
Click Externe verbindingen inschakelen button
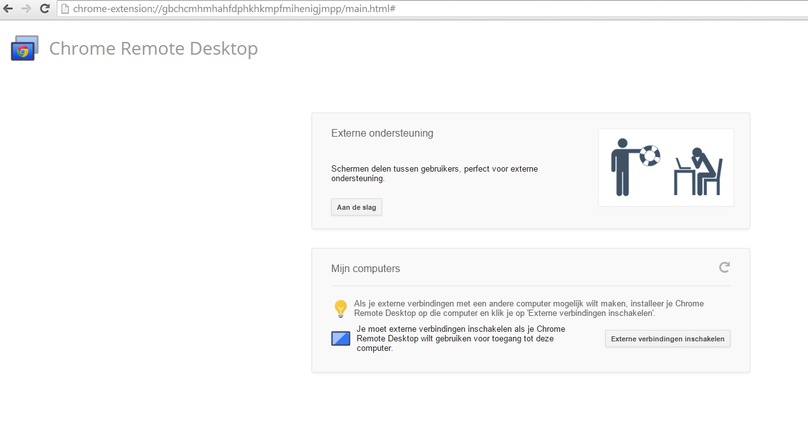pos(667,338)
